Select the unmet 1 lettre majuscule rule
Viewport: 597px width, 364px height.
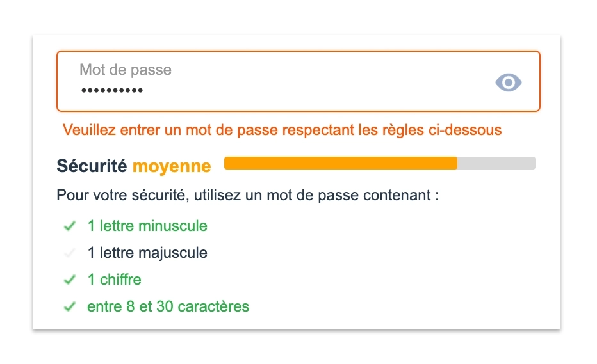coord(147,253)
